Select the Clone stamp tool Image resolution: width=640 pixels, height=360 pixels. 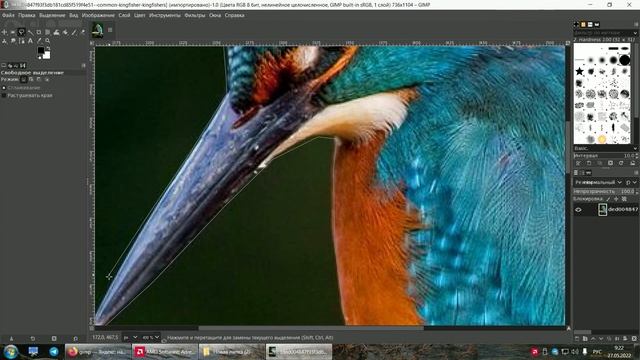(x=4, y=41)
